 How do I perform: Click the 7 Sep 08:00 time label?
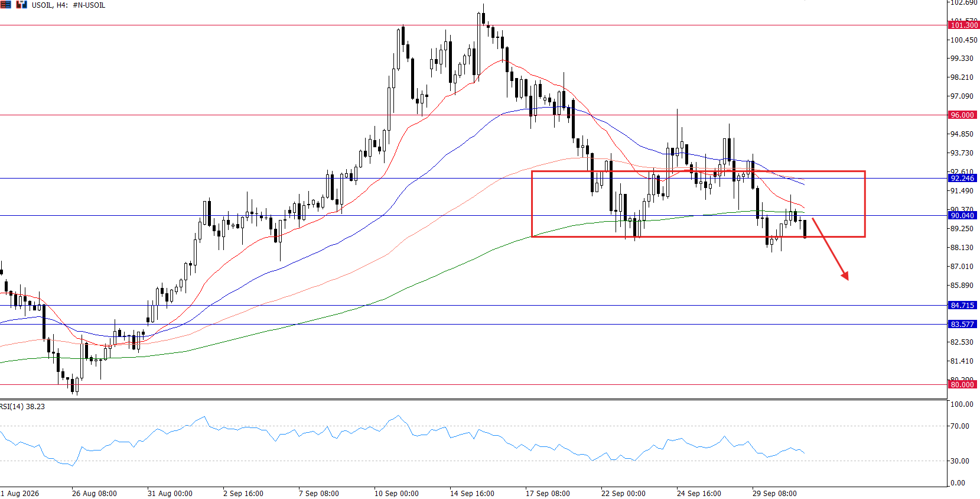coord(319,493)
